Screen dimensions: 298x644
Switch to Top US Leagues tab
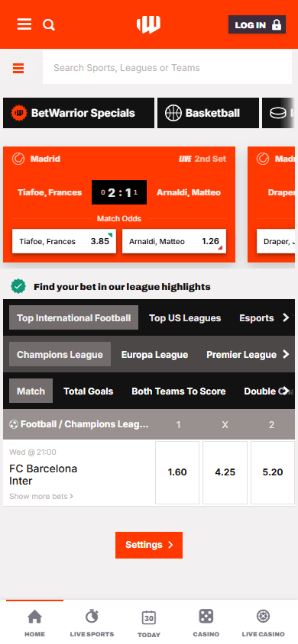pyautogui.click(x=185, y=318)
